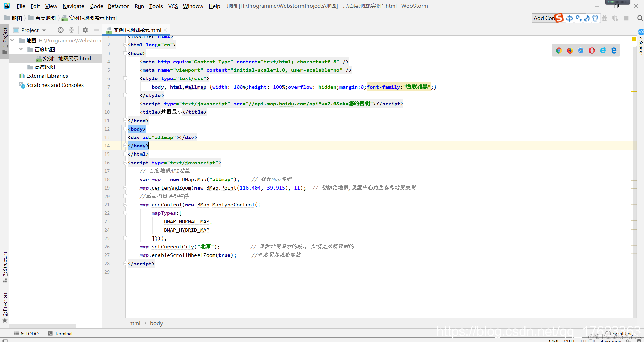
Task: Click the WebStorm logo icon
Action: 7,6
